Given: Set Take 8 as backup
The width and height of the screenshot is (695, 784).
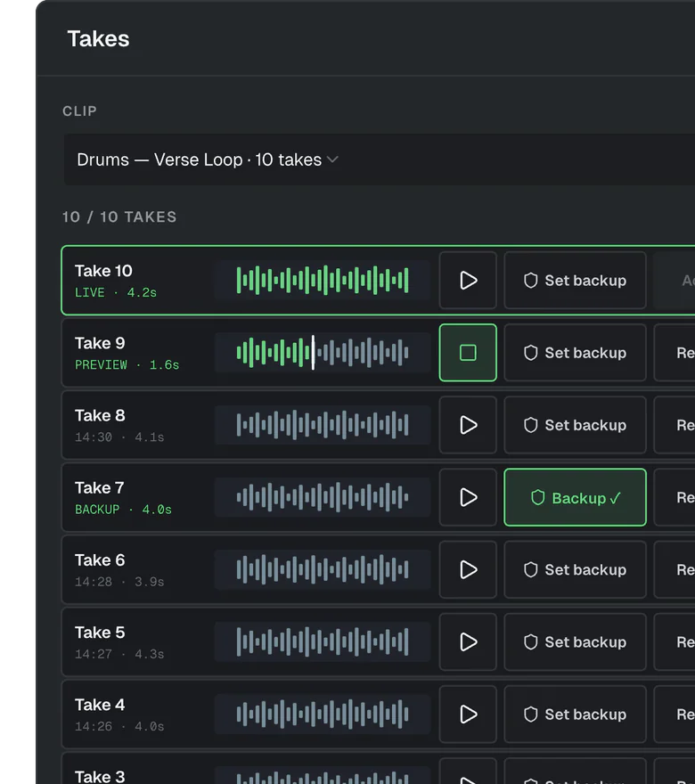Looking at the screenshot, I should tap(575, 425).
